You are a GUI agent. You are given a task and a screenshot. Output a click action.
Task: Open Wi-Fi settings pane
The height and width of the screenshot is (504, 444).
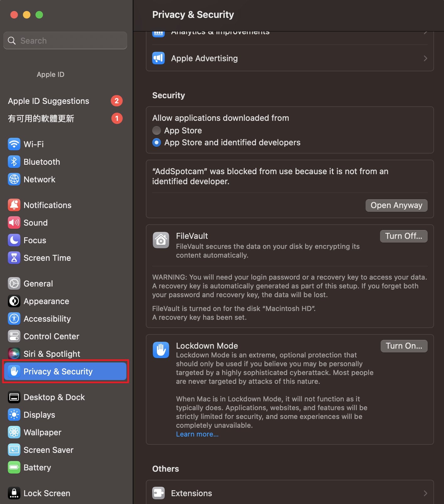tap(65, 144)
